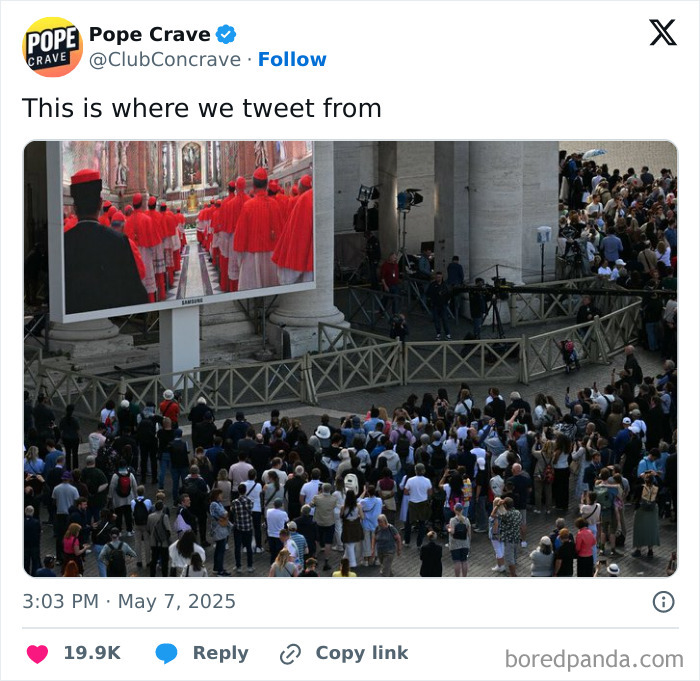The height and width of the screenshot is (681, 700).
Task: Select the Copy link text
Action: click(x=362, y=653)
